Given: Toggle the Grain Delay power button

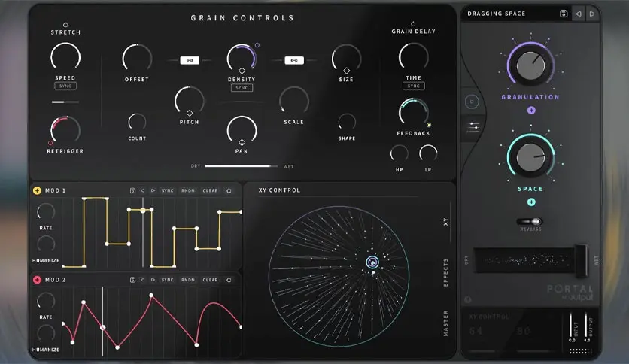Looking at the screenshot, I should tap(413, 23).
